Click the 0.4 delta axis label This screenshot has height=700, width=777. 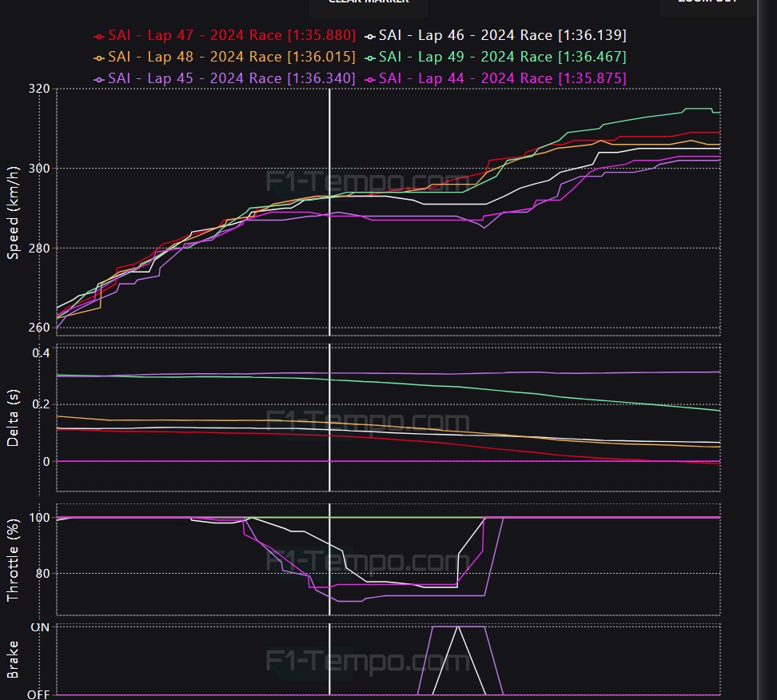coord(41,353)
